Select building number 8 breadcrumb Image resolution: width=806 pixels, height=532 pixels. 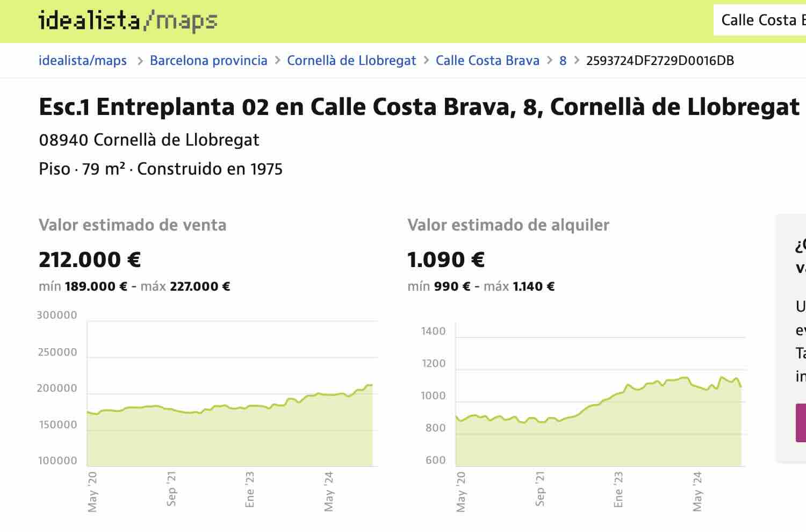(563, 61)
